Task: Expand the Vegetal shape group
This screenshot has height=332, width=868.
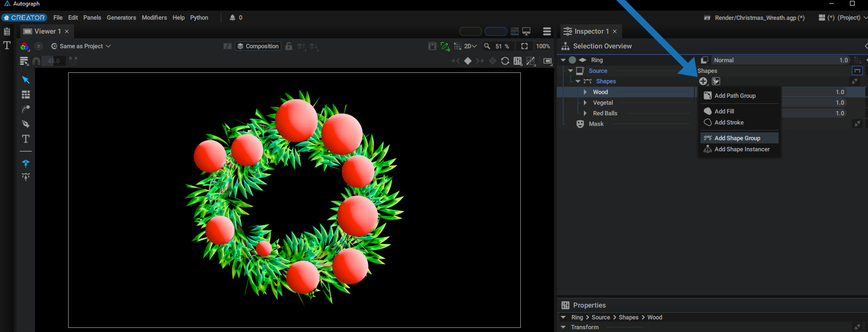Action: (x=585, y=102)
